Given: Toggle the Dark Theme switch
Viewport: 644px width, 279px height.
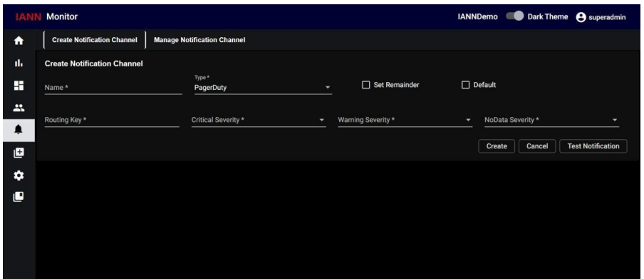Looking at the screenshot, I should click(514, 16).
